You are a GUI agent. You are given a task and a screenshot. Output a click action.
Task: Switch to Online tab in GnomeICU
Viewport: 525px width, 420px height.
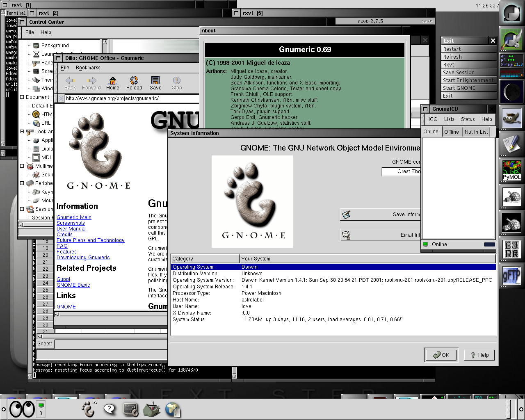(431, 132)
